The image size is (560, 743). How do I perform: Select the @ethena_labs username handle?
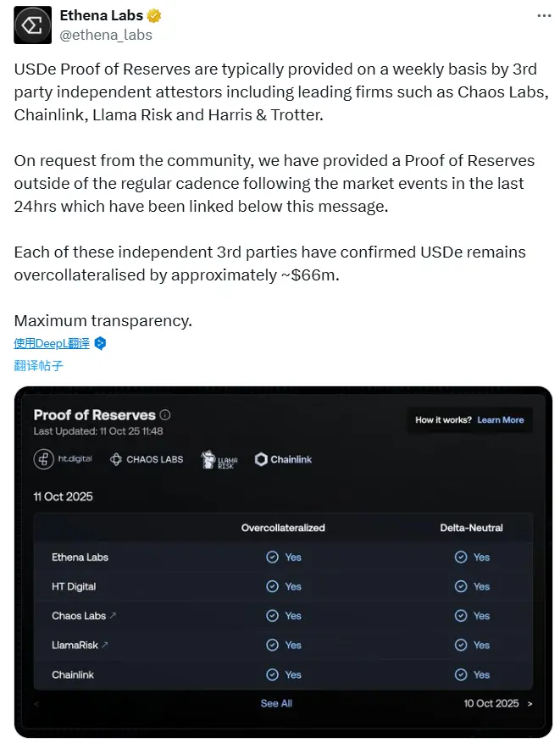106,35
